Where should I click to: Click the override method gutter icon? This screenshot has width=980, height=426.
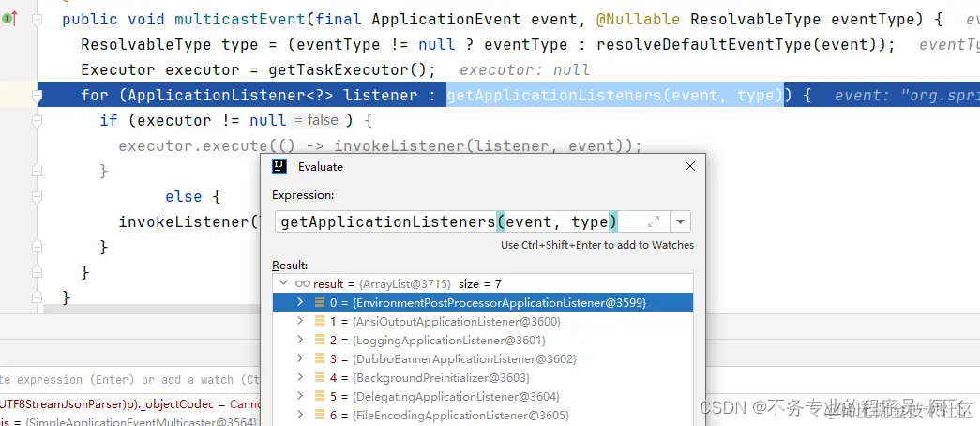9,20
